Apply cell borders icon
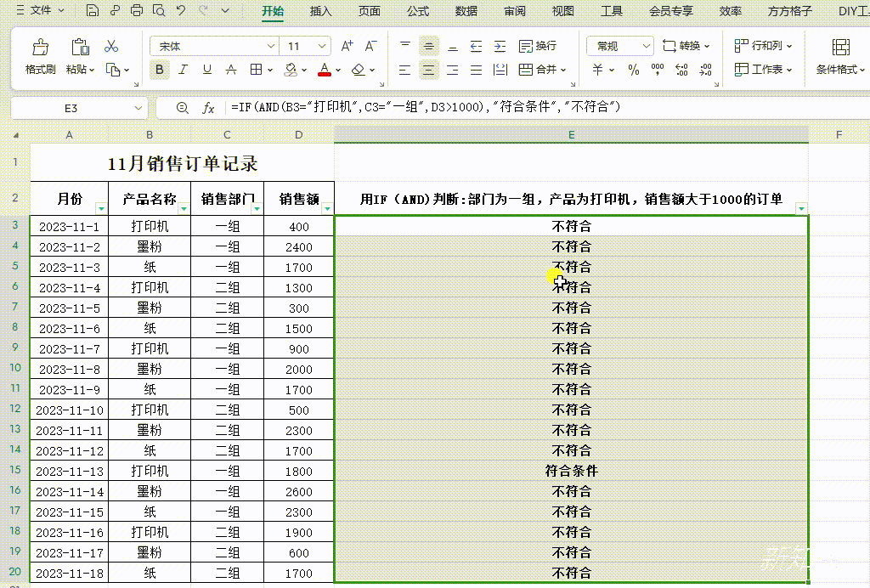The image size is (870, 588). pos(256,70)
